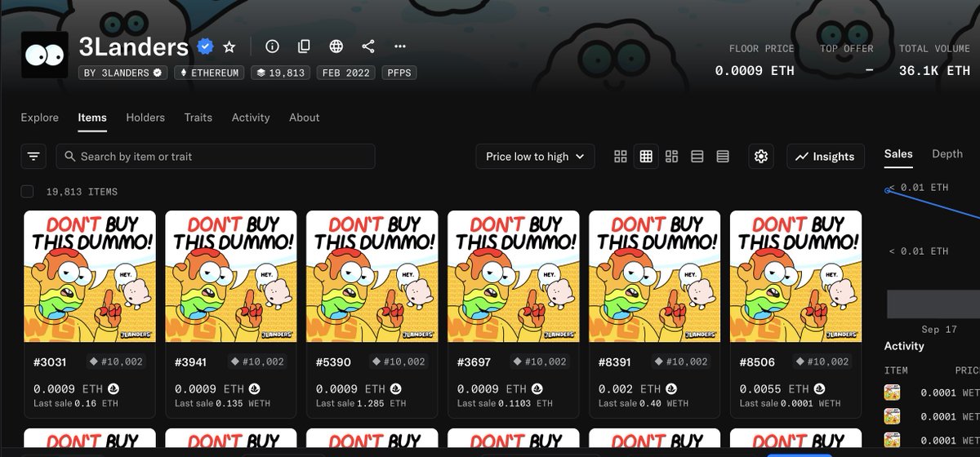Click the blue verified badge
This screenshot has width=980, height=457.
206,47
